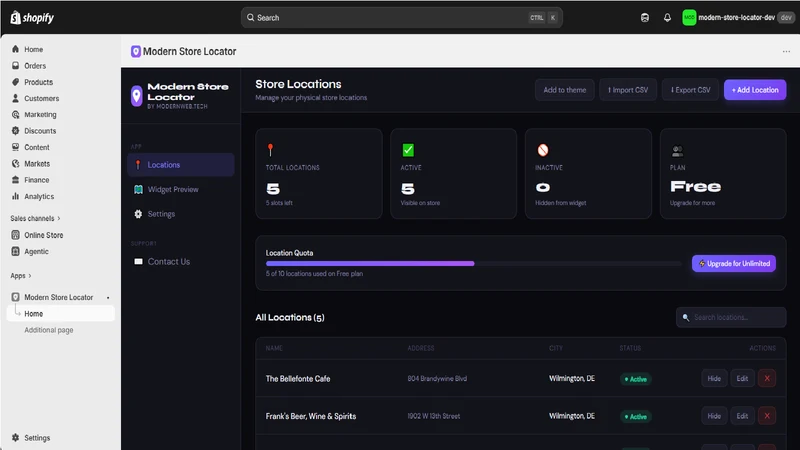800x450 pixels.
Task: Click the Modern Store Locator header app icon
Action: 136,52
